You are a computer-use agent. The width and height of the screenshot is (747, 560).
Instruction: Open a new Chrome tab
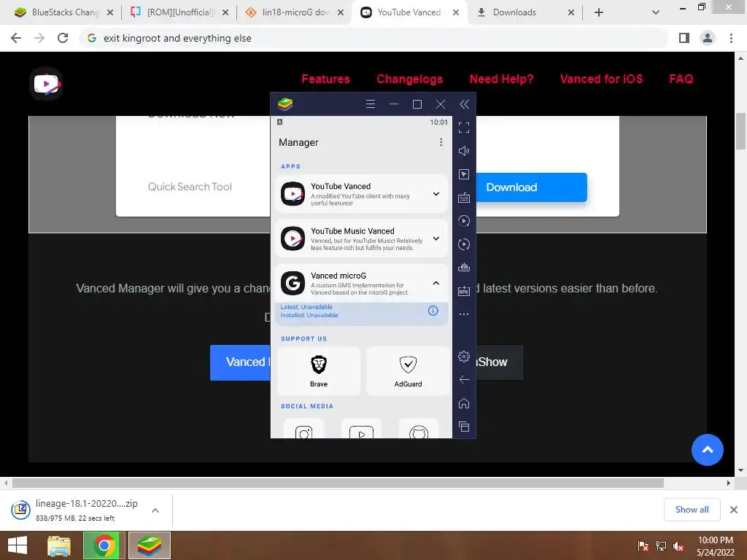[599, 12]
